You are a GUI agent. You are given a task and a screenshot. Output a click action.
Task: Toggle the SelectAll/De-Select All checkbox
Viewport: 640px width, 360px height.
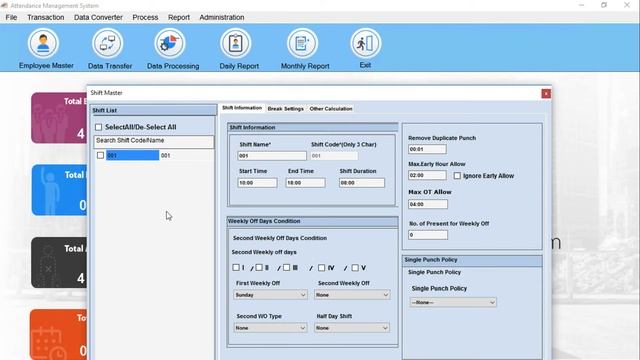[98, 127]
